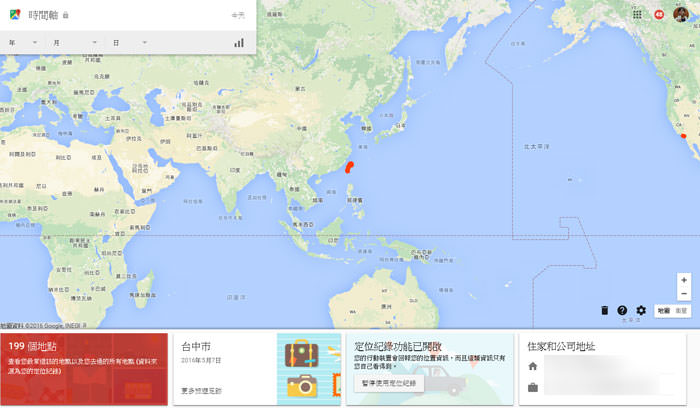700x408 pixels.
Task: Switch to 衛星 satellite view
Action: [x=681, y=311]
